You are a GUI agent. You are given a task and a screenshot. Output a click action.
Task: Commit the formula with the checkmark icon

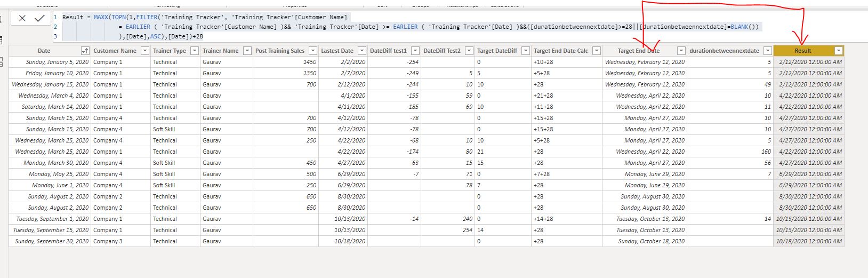[x=39, y=18]
